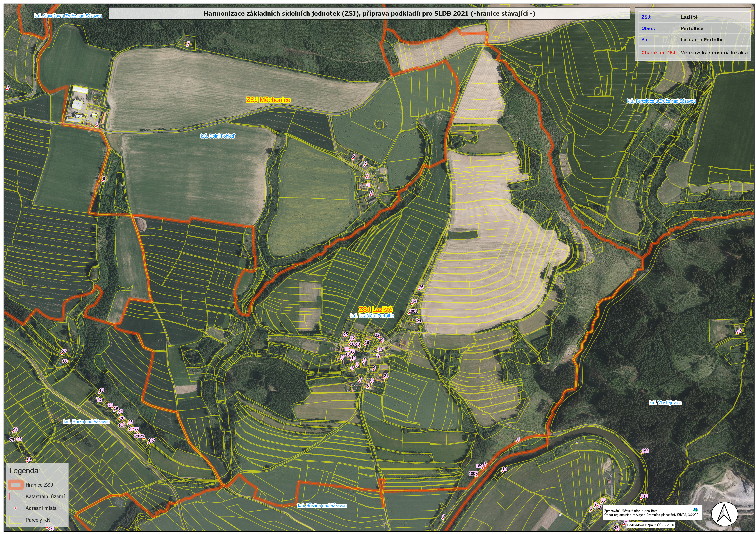
Task: Click k.ú. Březina nad Sázavou label
Action: point(322,505)
